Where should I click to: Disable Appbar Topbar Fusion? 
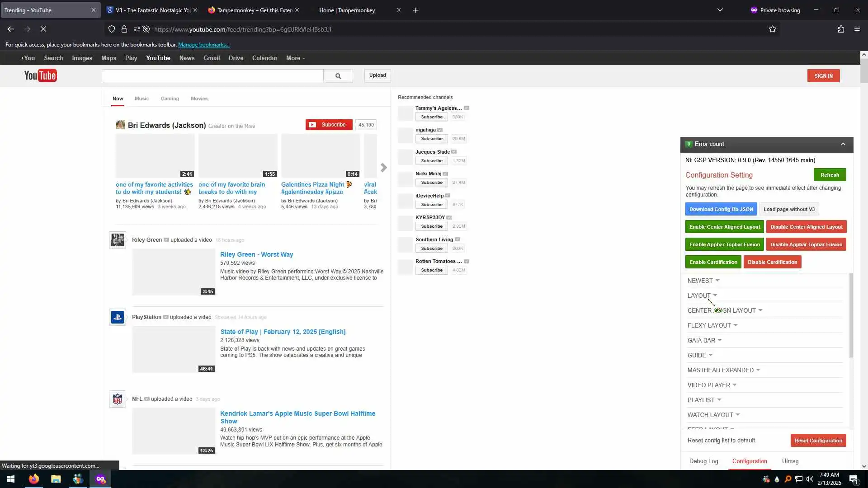(x=806, y=244)
